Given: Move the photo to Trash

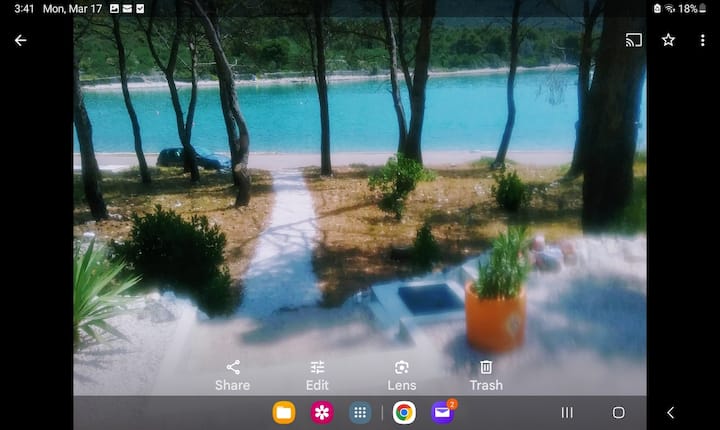Looking at the screenshot, I should pos(486,376).
